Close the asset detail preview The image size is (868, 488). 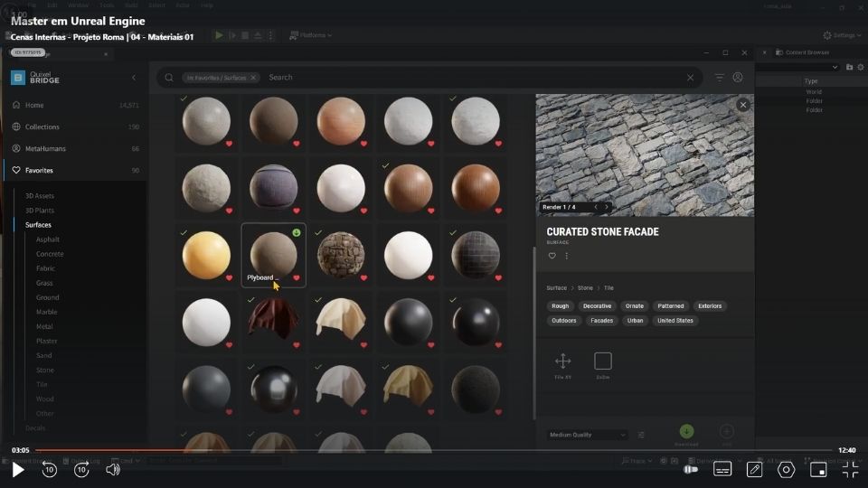click(x=743, y=105)
